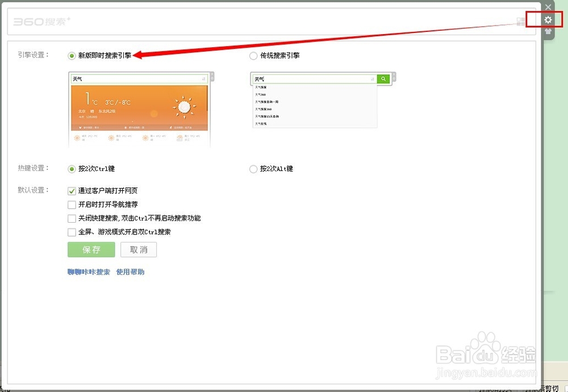Open settings with the gear icon
568x392 pixels.
coord(548,19)
